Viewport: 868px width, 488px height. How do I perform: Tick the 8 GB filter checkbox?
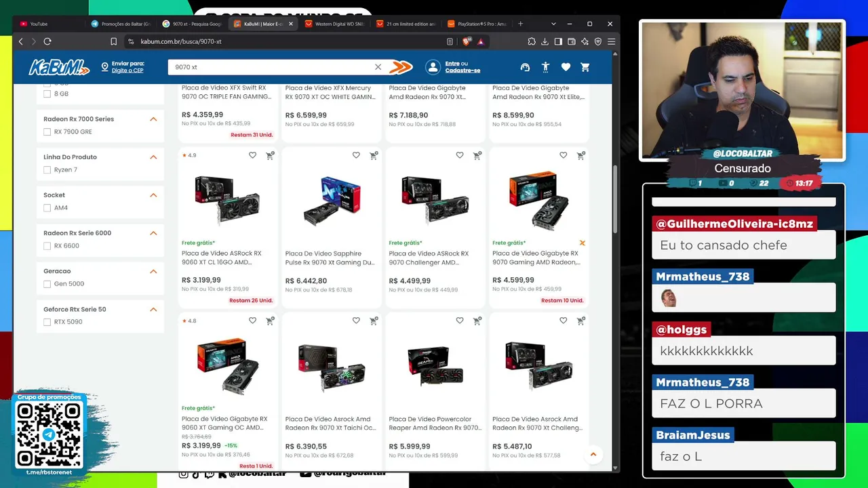[47, 94]
